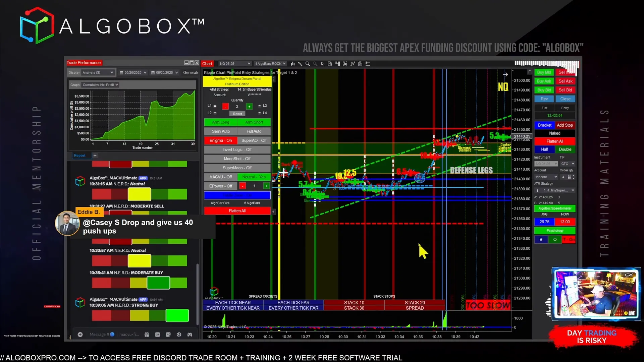Select the L1 radio option
This screenshot has width=644, height=362.
tap(215, 106)
